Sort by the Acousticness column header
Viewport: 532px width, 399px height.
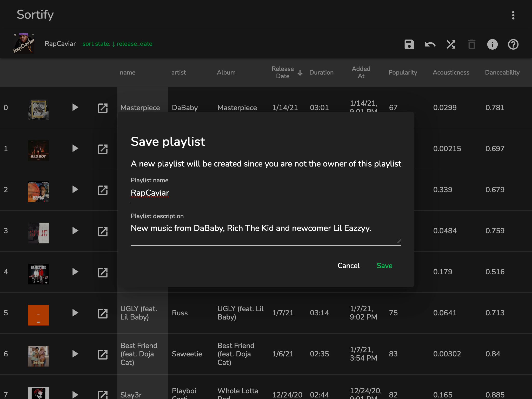point(451,72)
